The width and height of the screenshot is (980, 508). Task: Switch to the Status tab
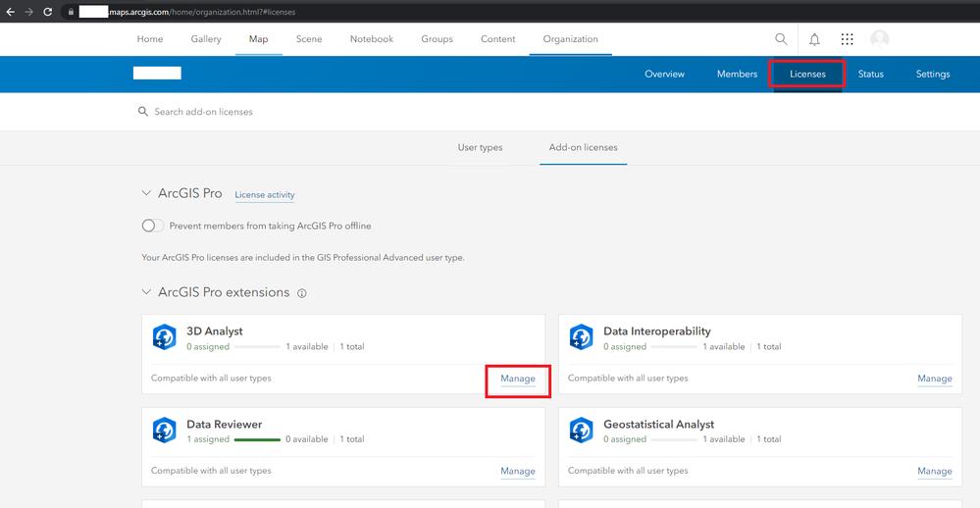871,74
